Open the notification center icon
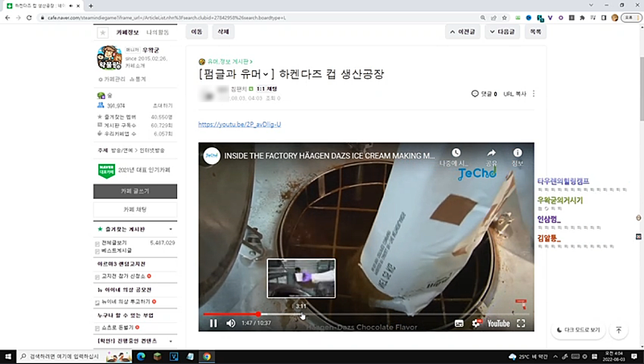 (x=634, y=357)
